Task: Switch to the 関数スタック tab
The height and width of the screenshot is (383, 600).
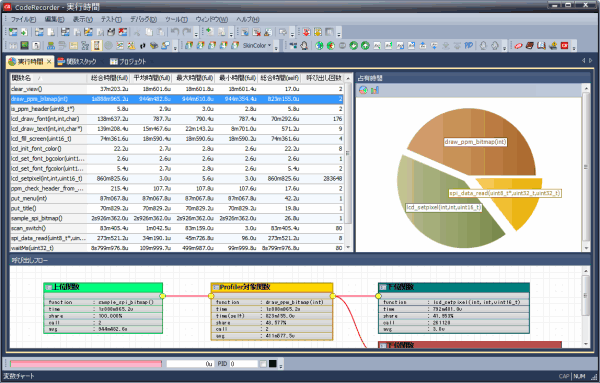Action: coord(77,61)
